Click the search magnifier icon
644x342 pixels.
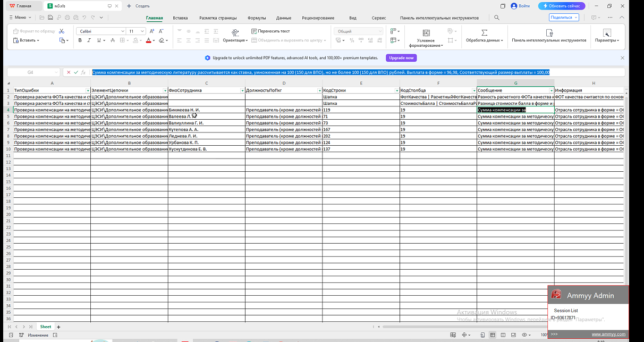point(496,18)
